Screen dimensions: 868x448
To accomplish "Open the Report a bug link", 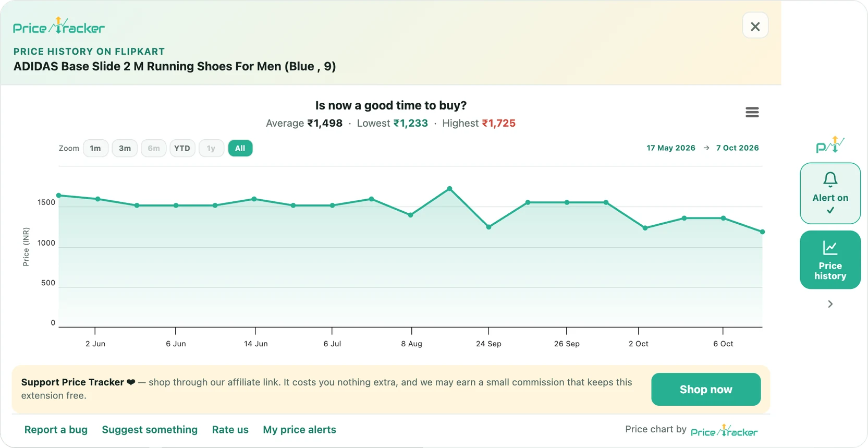I will [x=56, y=430].
